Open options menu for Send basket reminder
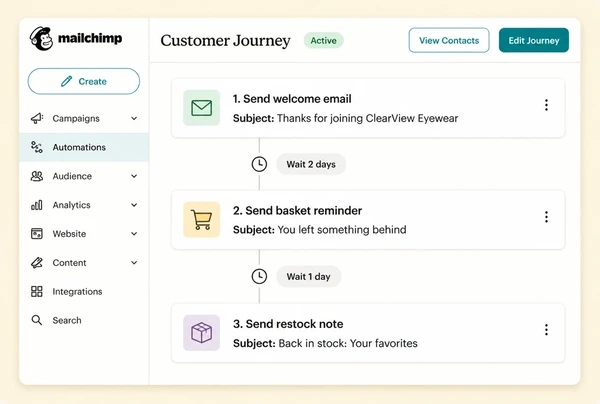600x404 pixels. click(x=546, y=217)
